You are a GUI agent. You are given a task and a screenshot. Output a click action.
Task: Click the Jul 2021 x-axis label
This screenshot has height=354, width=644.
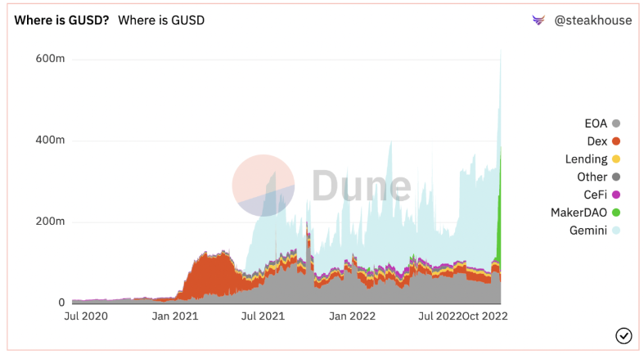point(263,316)
